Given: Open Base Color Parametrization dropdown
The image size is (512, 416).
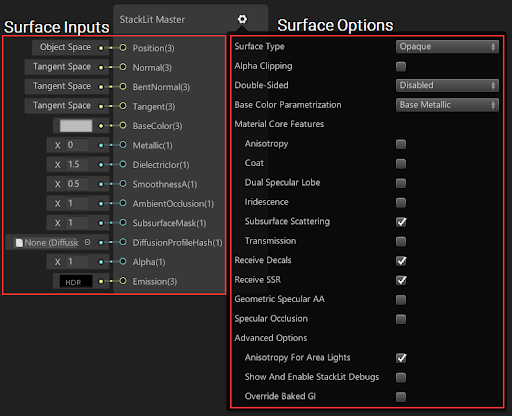Looking at the screenshot, I should point(447,105).
